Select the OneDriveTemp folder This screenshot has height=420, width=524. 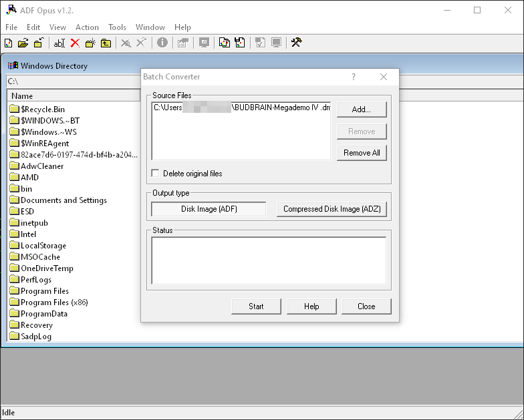coord(41,268)
